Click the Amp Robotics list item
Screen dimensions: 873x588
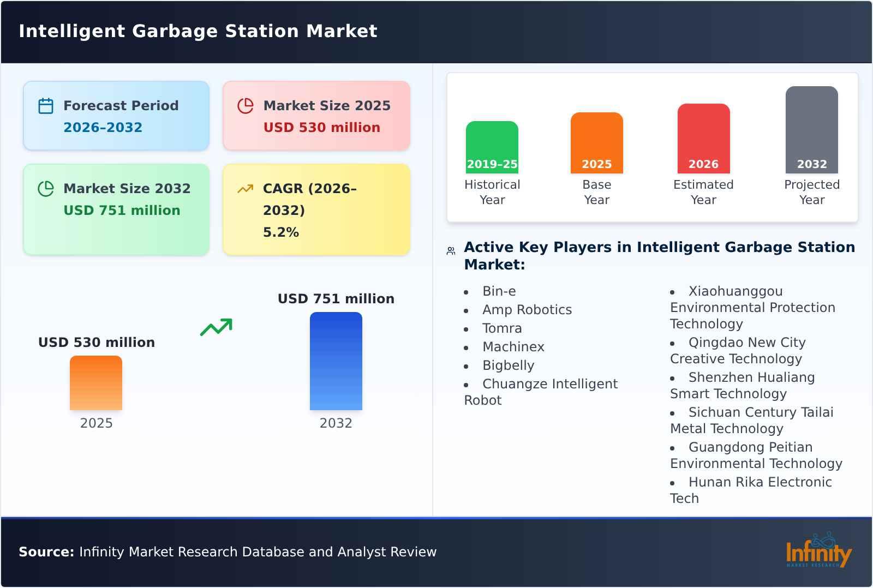pyautogui.click(x=527, y=309)
